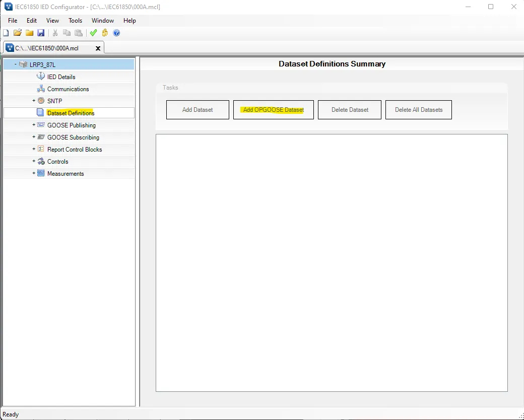Save the configuration with the floppy disk icon
Image resolution: width=524 pixels, height=420 pixels.
click(41, 33)
